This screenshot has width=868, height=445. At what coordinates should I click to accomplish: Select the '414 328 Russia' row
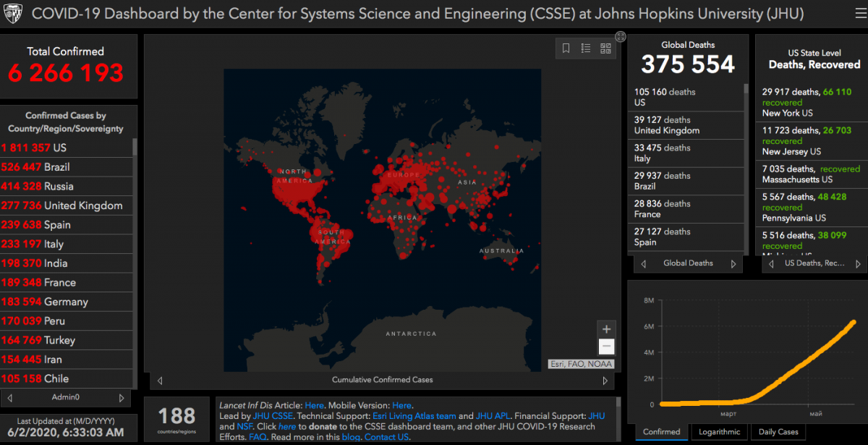pyautogui.click(x=67, y=186)
